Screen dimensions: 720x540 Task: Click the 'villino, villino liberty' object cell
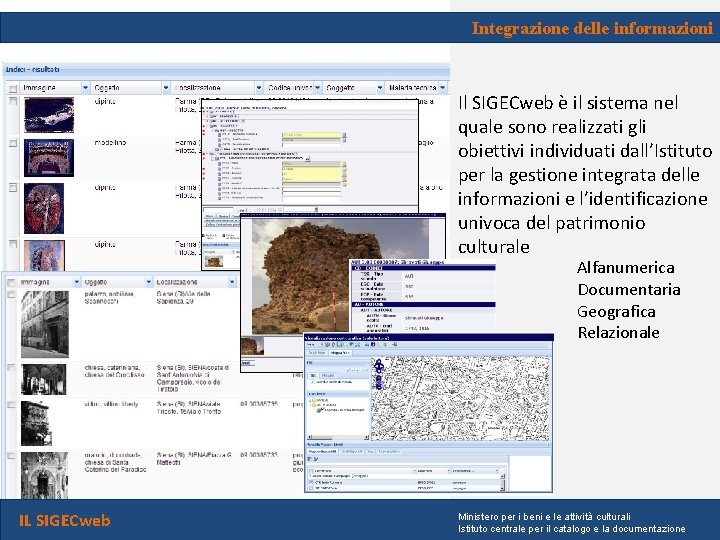[111, 405]
